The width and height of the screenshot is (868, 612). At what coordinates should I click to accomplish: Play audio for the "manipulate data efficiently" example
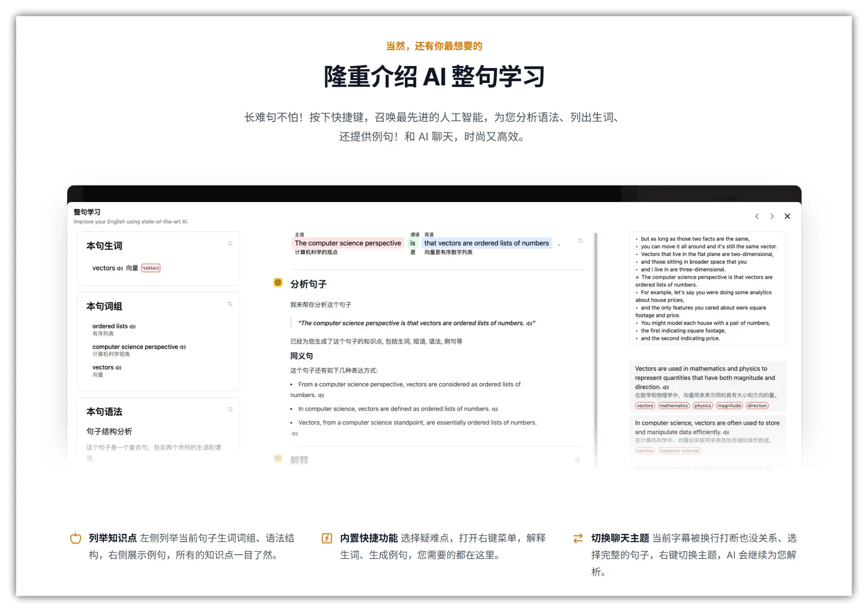[x=726, y=433]
